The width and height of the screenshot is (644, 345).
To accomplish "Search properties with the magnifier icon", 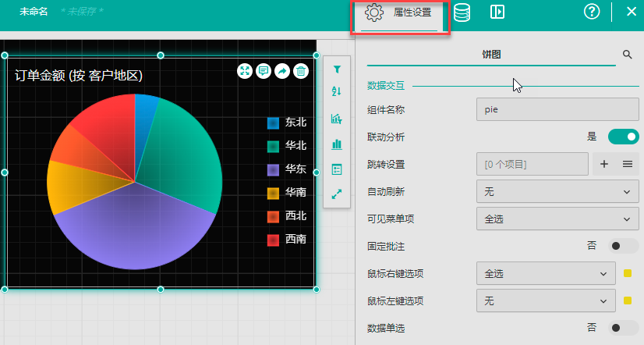I will point(627,55).
